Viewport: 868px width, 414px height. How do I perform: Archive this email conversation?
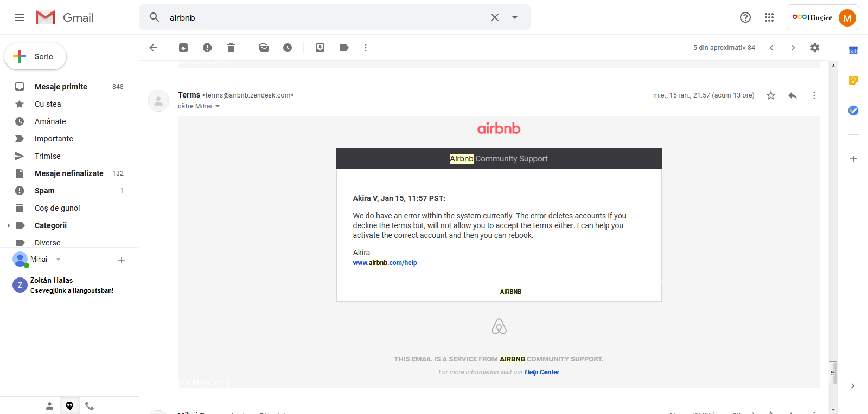tap(183, 48)
